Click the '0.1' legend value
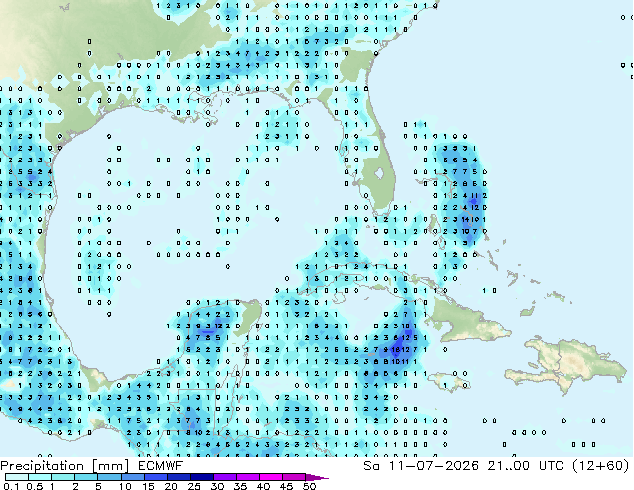The height and width of the screenshot is (490, 634). [x=10, y=486]
